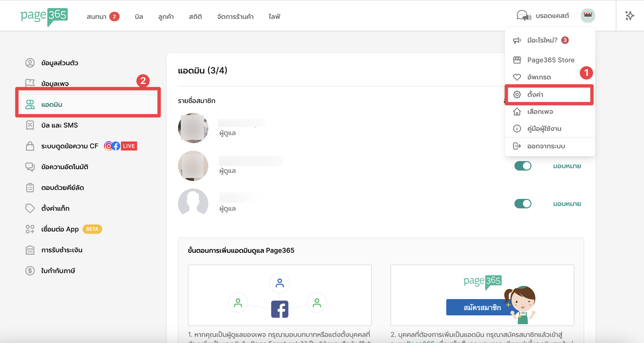Click มอบหมาย link for the second admin
This screenshot has height=343, width=644.
567,166
